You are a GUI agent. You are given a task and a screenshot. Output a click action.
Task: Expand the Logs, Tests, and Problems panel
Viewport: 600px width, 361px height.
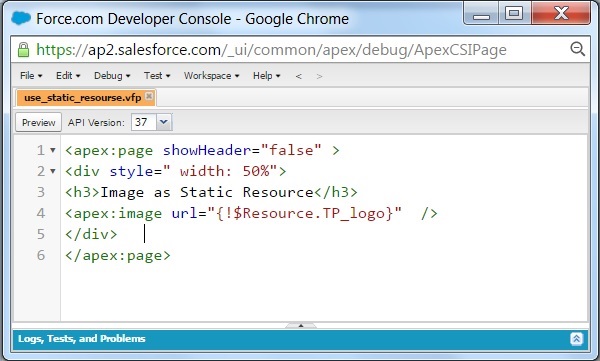[577, 339]
